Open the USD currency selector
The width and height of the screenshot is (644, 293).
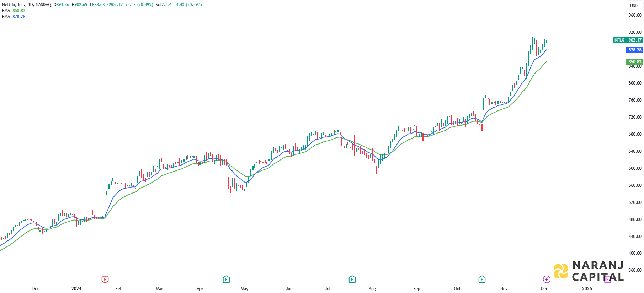[634, 5]
